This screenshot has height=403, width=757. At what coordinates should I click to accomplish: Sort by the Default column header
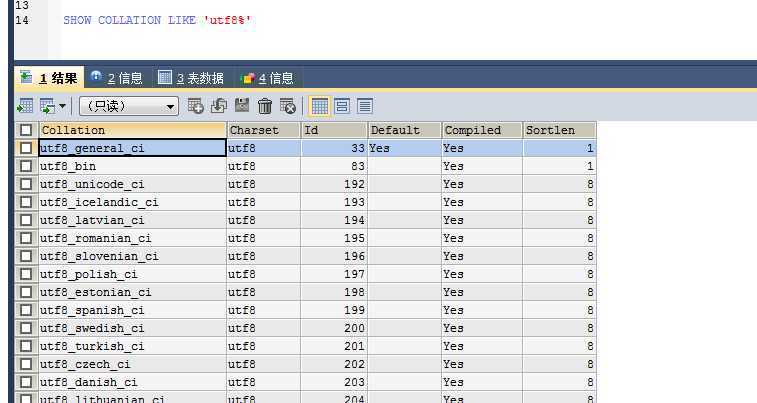coord(405,130)
